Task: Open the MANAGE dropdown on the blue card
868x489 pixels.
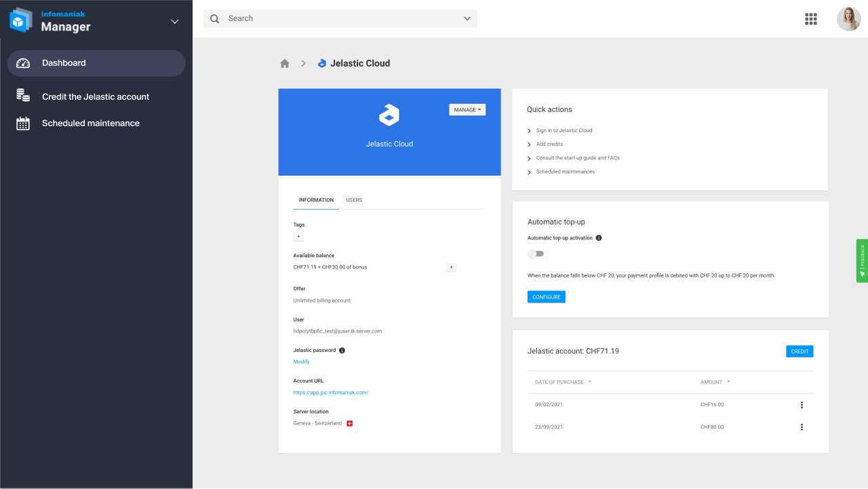Action: pyautogui.click(x=467, y=109)
